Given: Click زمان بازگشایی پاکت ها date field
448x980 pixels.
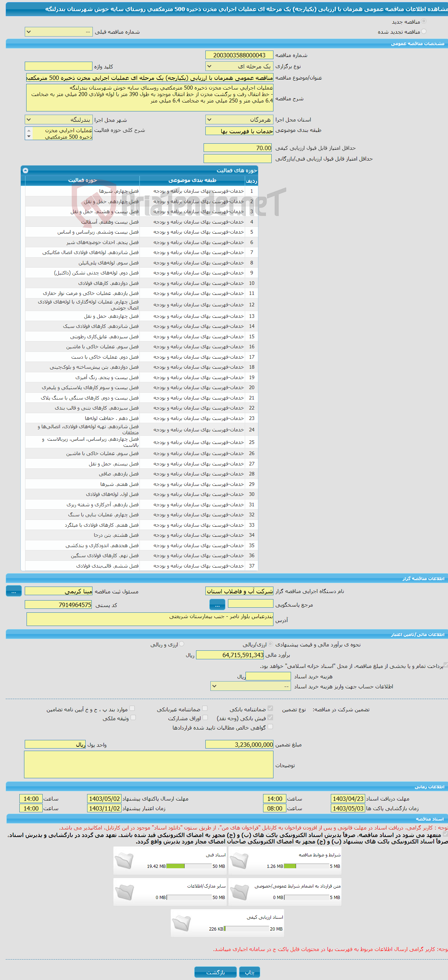Looking at the screenshot, I should pos(348,808).
